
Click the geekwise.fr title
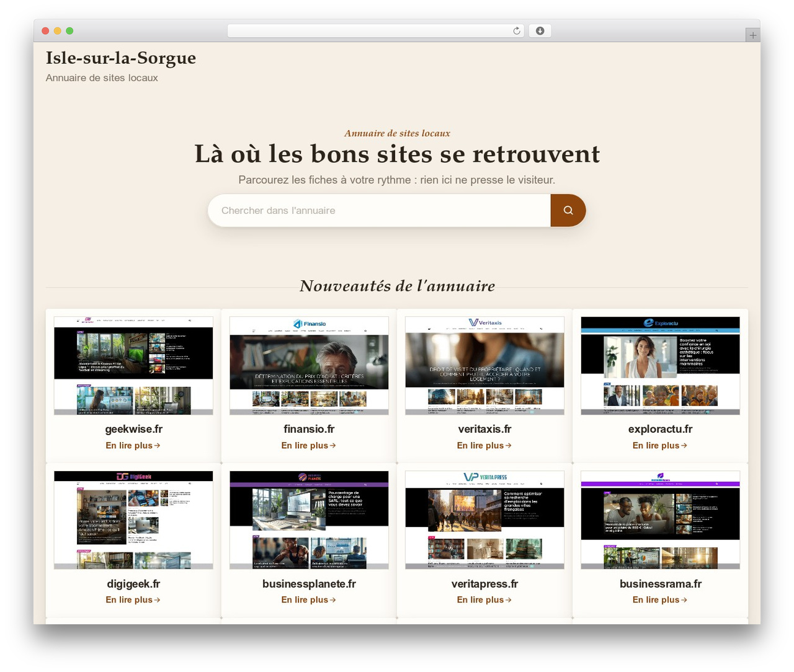tap(133, 429)
